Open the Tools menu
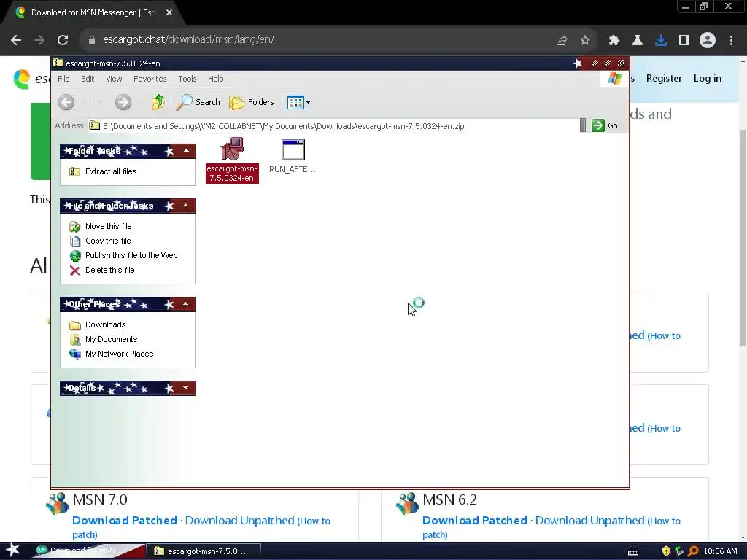 pyautogui.click(x=187, y=79)
